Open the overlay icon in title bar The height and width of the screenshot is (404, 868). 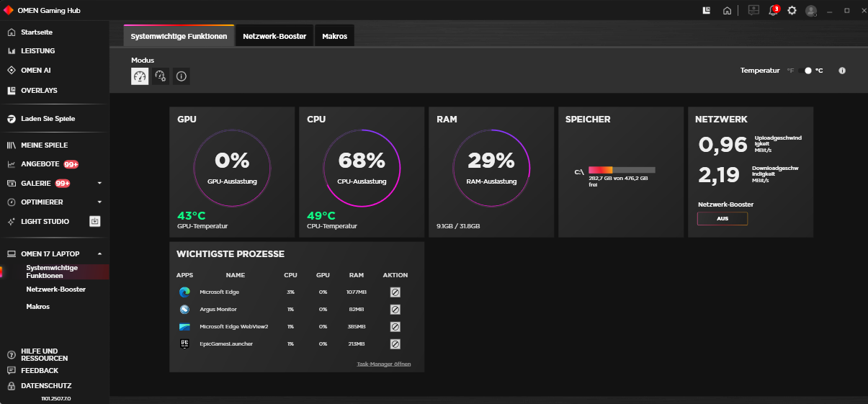[x=707, y=11]
